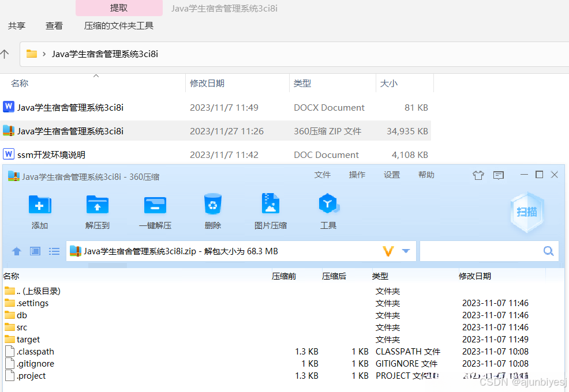Sort Explorer files by 名称 column
The image size is (569, 392).
point(20,84)
